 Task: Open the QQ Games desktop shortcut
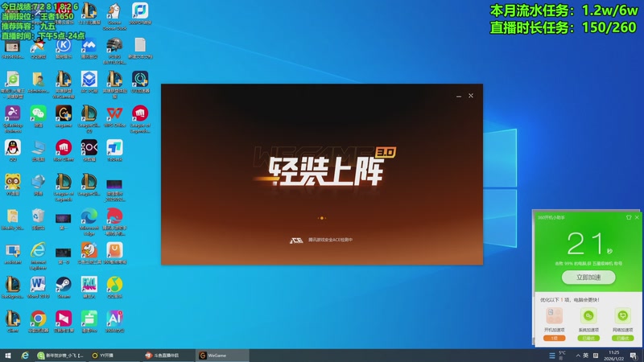[x=38, y=47]
